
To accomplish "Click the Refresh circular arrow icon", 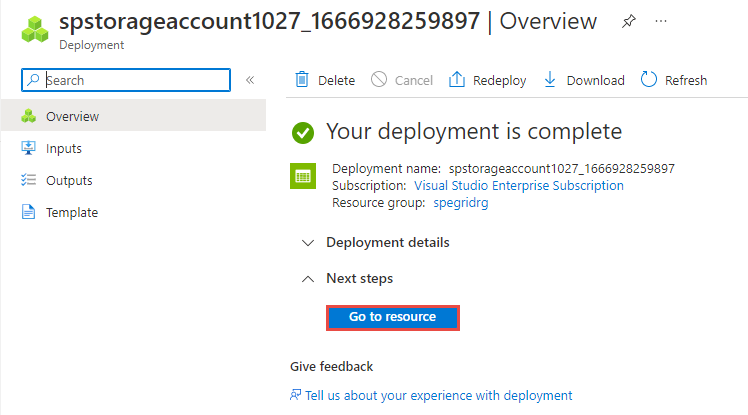I will (x=649, y=80).
